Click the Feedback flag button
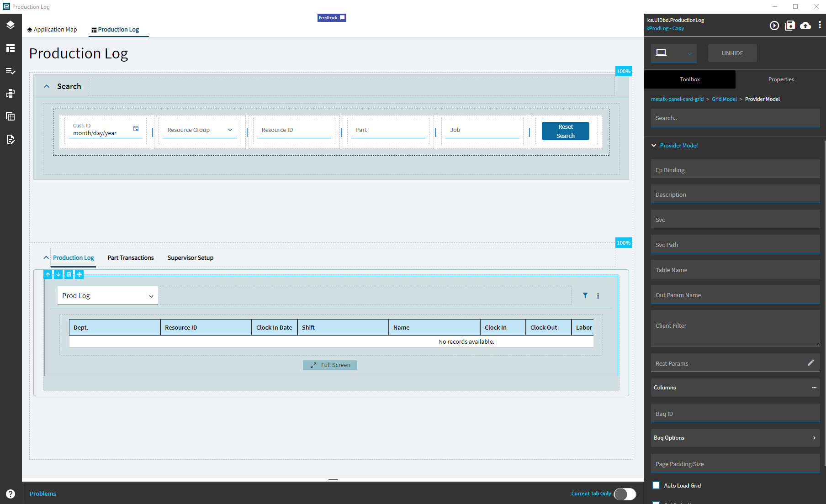826x504 pixels. [332, 18]
